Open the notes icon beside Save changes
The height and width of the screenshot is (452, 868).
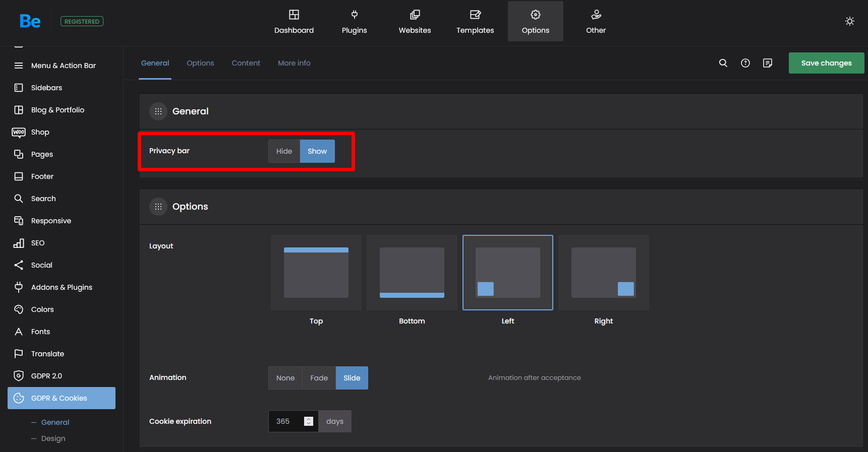[x=767, y=63]
